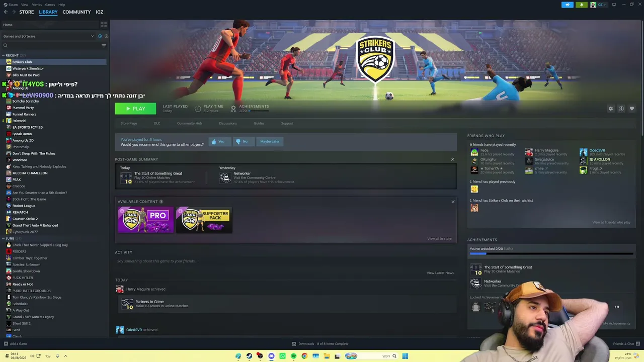Go back with the navigation arrow

(x=6, y=12)
